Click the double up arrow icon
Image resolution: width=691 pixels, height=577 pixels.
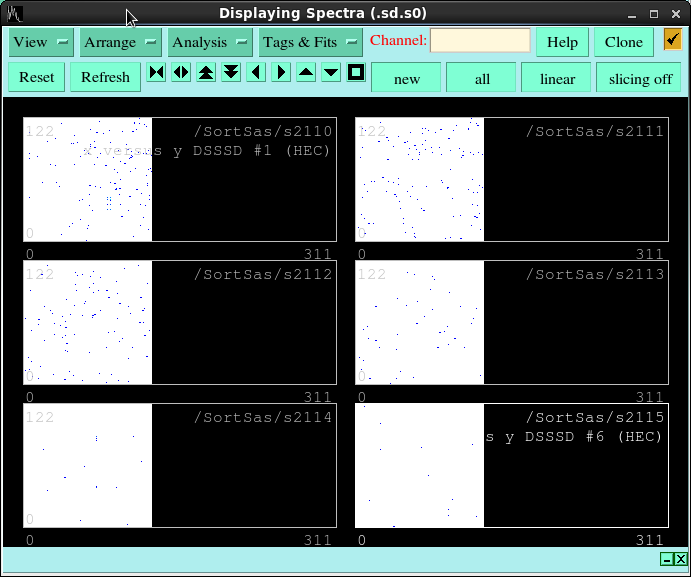pos(206,72)
